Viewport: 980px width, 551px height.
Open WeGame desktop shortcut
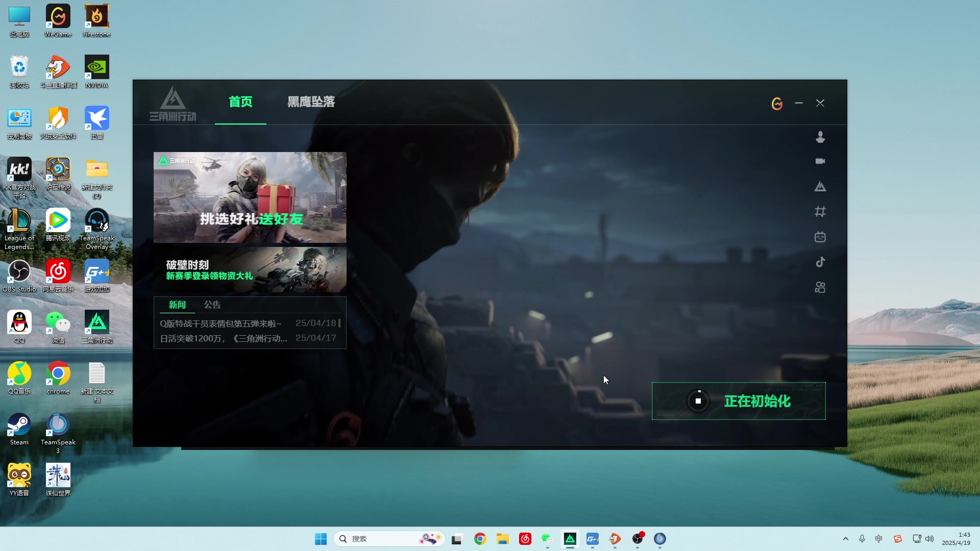[x=58, y=21]
